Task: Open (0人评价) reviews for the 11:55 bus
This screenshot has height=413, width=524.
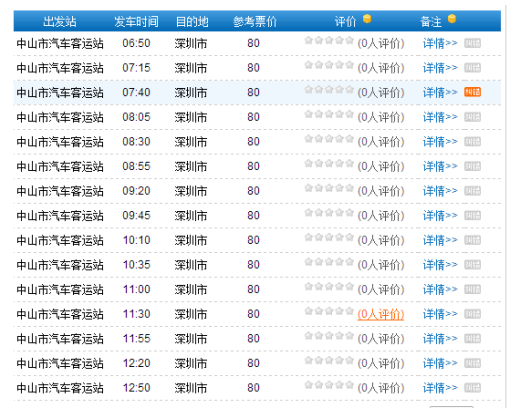Action: tap(381, 339)
